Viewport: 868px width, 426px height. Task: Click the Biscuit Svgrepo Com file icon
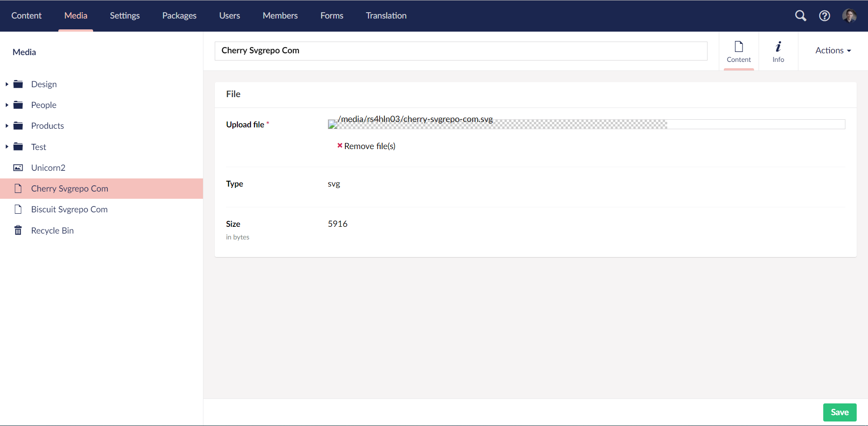coord(18,209)
